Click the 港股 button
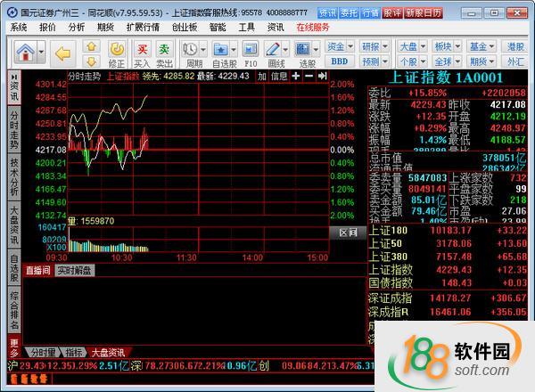535x392 pixels. point(514,46)
